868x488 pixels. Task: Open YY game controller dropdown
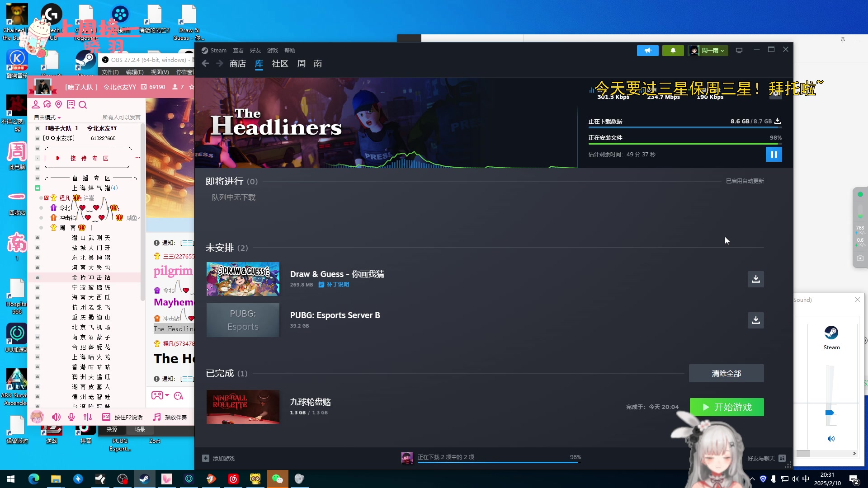(160, 395)
